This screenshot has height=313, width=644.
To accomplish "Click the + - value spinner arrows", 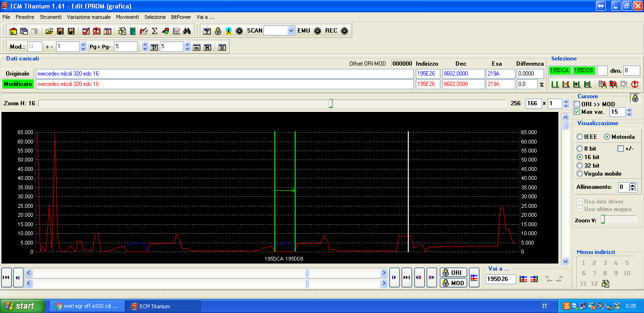I will [x=83, y=47].
